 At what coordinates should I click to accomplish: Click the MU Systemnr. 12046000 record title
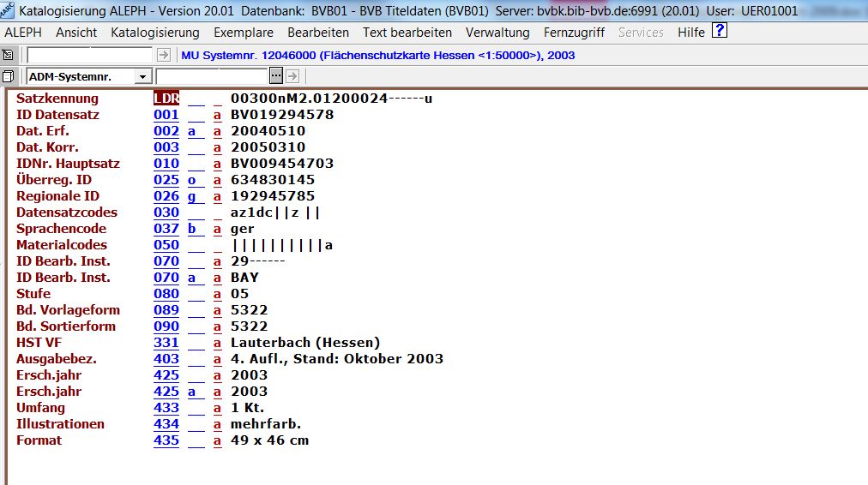[377, 55]
